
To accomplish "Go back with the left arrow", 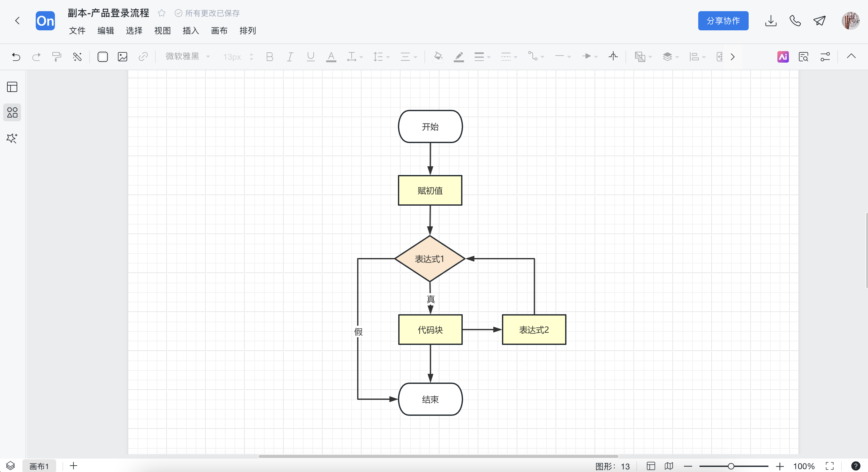I will coord(17,21).
